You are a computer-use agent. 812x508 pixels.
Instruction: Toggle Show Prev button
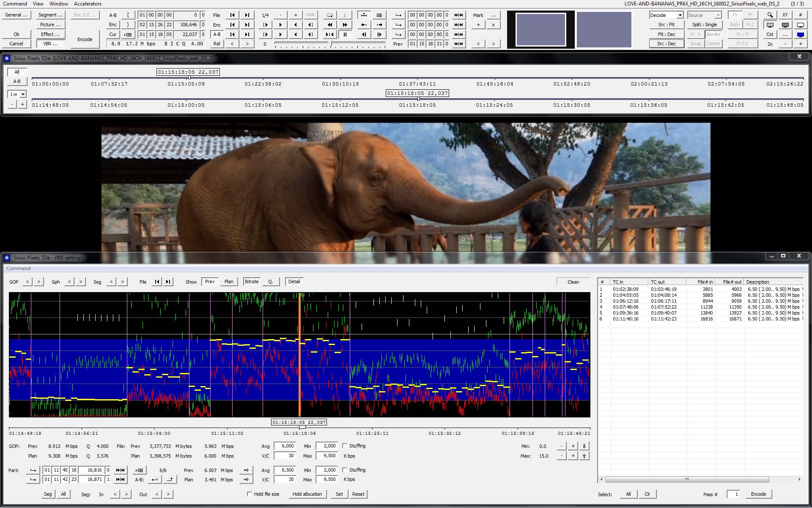pyautogui.click(x=210, y=282)
